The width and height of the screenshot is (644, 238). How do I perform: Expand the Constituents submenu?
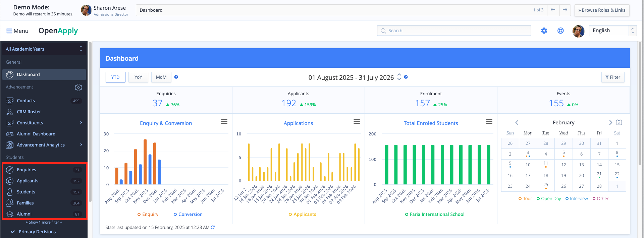pos(81,123)
